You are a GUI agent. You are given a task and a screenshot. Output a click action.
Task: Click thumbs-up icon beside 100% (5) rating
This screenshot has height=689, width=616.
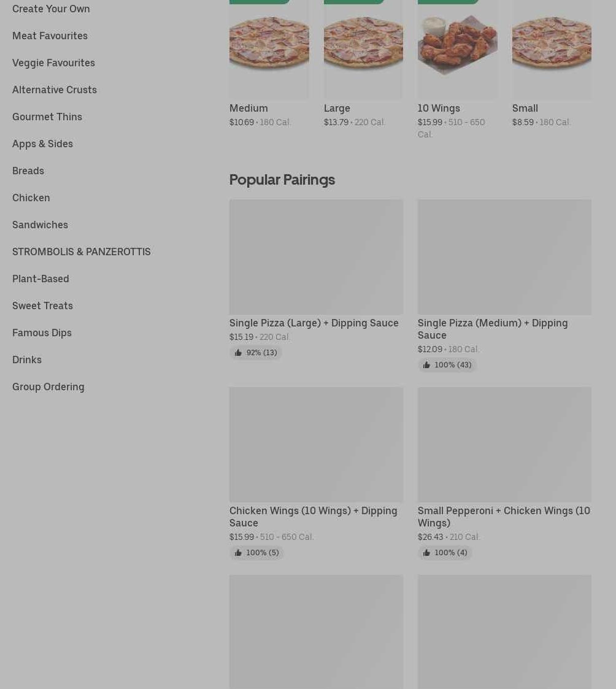[238, 553]
